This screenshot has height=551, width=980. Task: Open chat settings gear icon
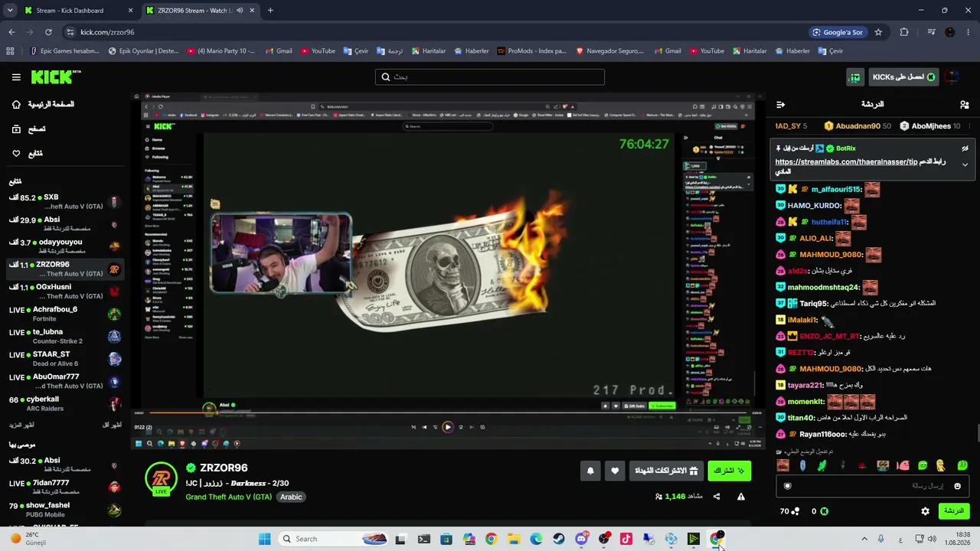[925, 511]
